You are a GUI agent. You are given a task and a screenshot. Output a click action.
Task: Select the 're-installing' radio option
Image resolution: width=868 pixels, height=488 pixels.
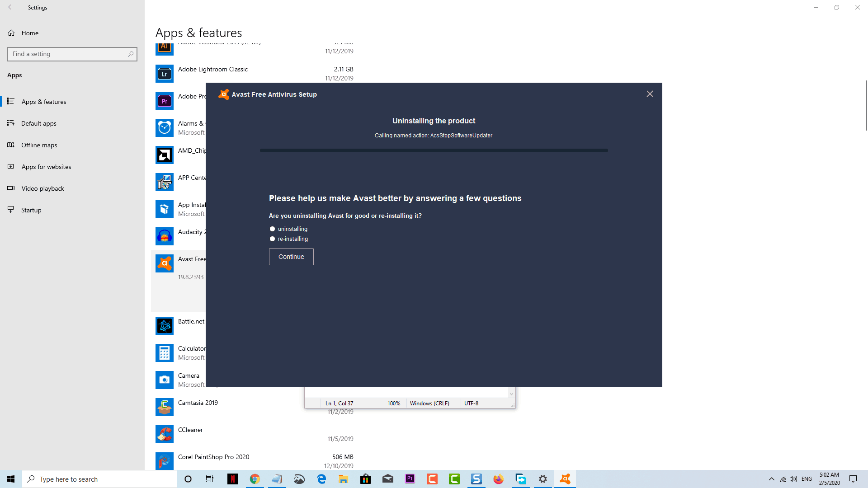[272, 239]
